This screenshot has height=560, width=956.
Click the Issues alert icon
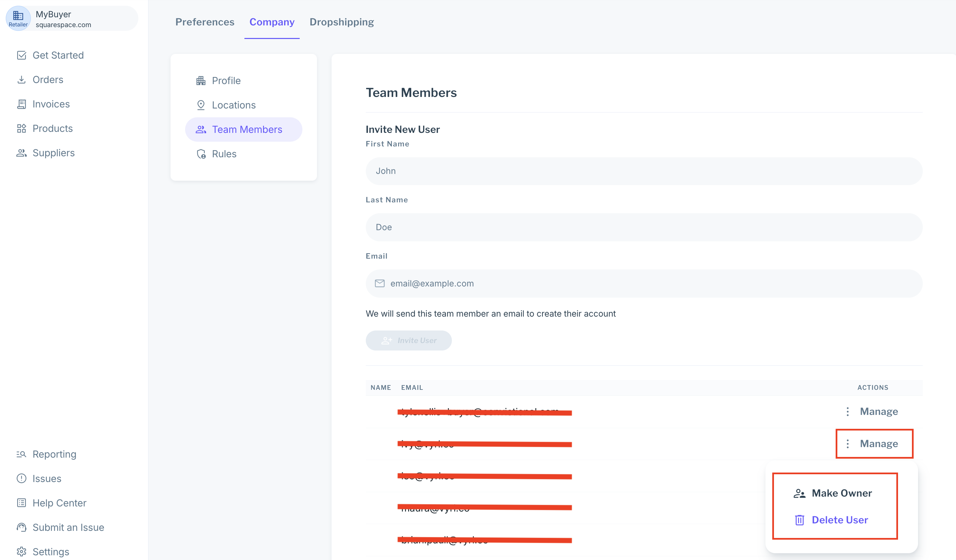tap(22, 478)
